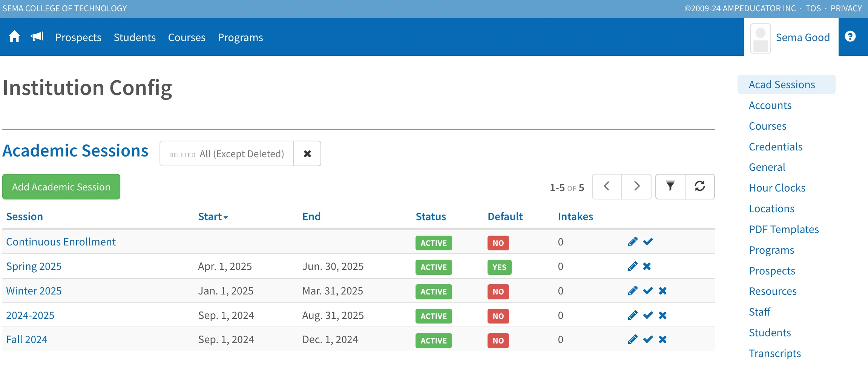
Task: Edit the Spring 2025 session with the pencil icon
Action: [x=633, y=266]
